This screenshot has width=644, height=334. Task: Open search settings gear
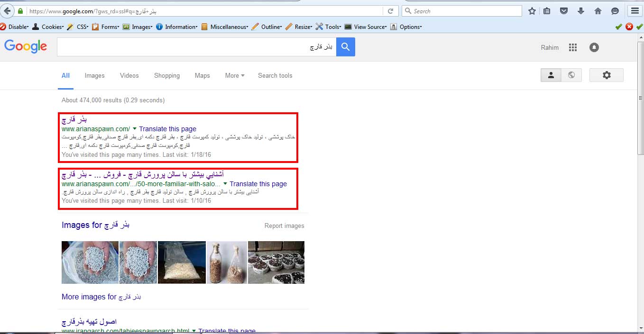[x=607, y=75]
